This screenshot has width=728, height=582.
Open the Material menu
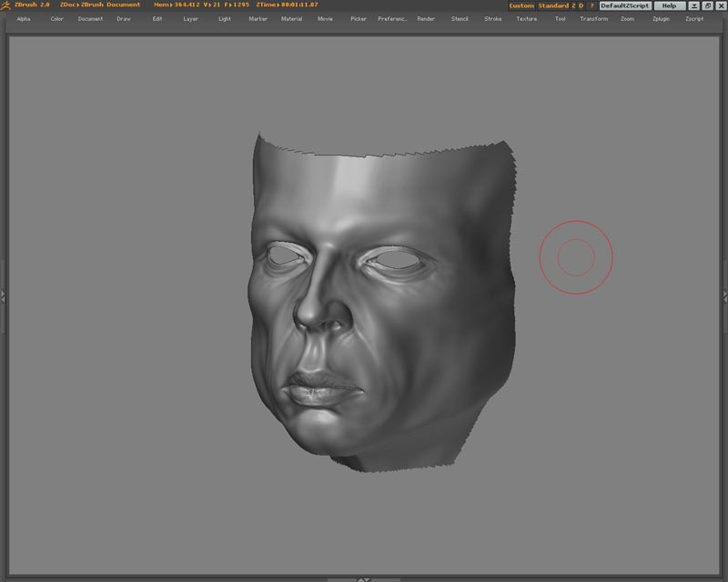[291, 19]
